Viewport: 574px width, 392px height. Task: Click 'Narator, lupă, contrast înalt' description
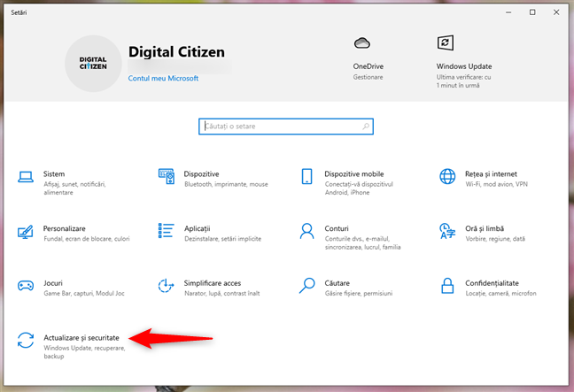coord(222,293)
